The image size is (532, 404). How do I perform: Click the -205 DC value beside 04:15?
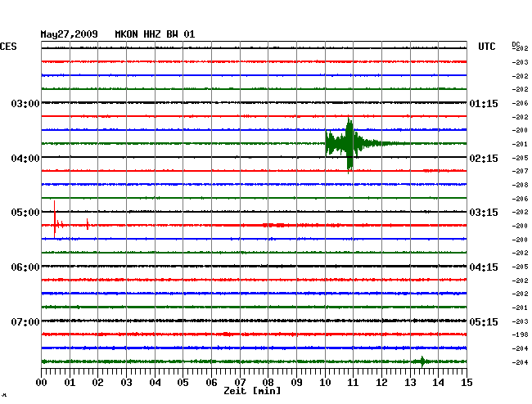tap(520, 267)
